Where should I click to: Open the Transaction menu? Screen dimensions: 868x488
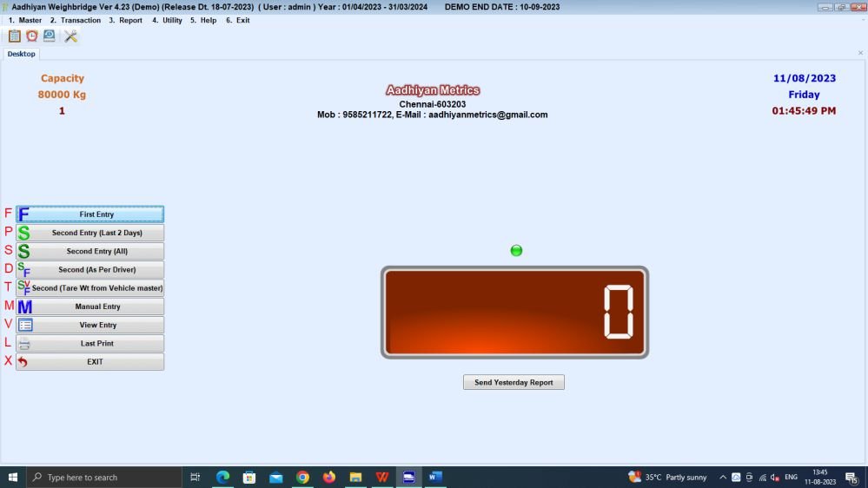pos(76,20)
